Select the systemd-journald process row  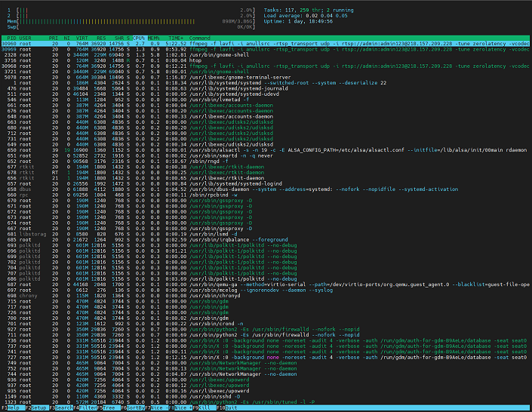(266, 88)
